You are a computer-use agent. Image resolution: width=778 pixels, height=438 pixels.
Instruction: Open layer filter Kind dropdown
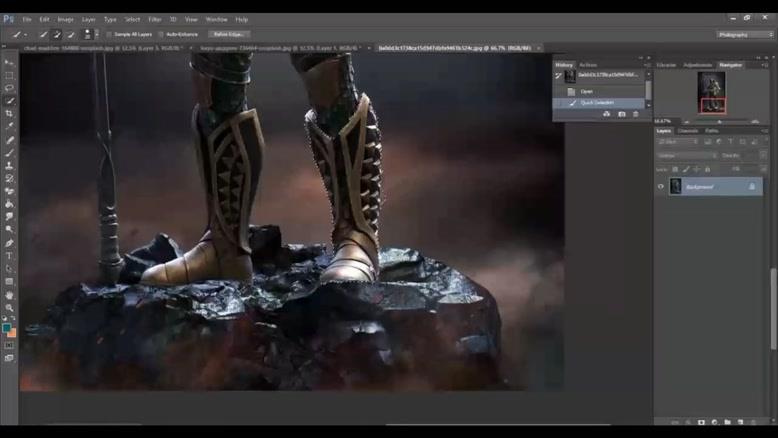click(678, 141)
